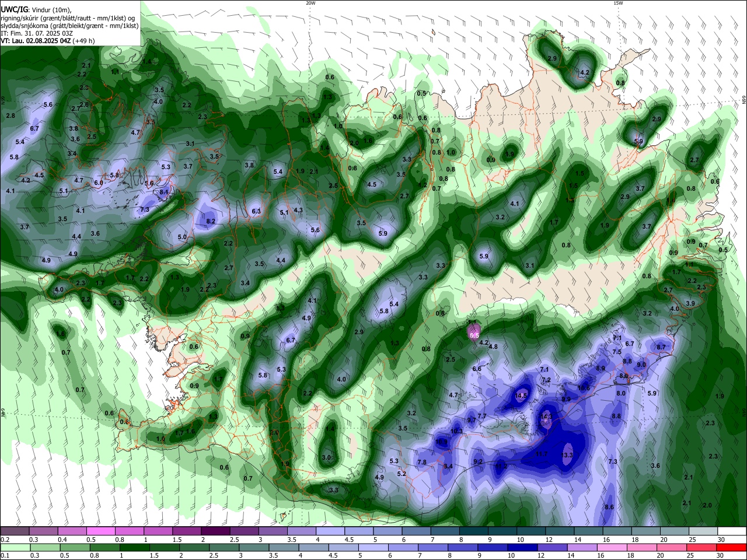
Task: Click the 7.8 precipitation value
Action: point(422,462)
